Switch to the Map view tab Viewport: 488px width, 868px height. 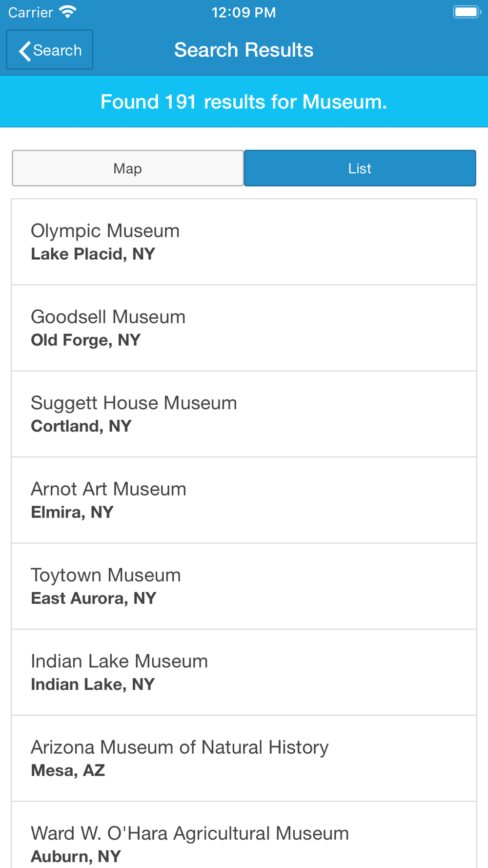point(127,168)
